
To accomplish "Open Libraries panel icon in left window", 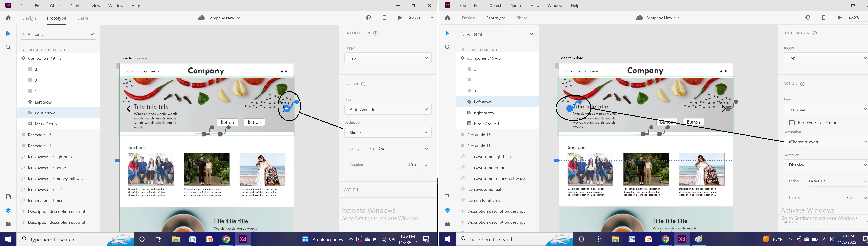I will [8, 197].
